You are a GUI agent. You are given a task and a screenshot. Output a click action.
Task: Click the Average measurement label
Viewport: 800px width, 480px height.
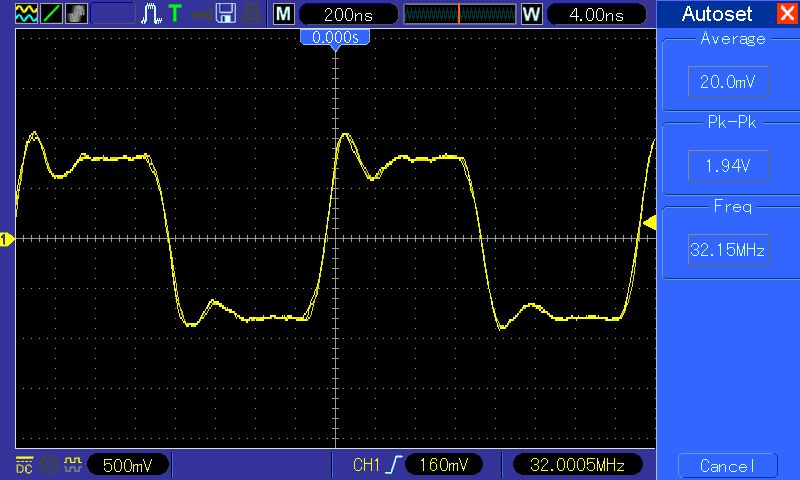(733, 39)
